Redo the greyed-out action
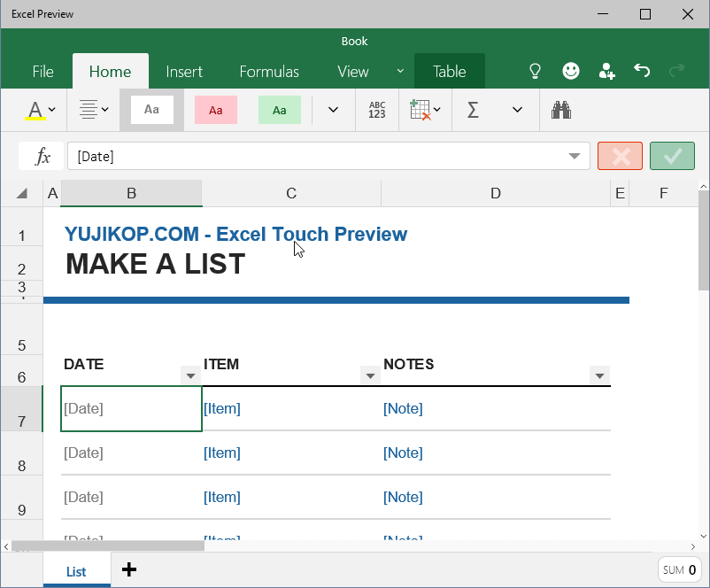Image resolution: width=710 pixels, height=588 pixels. coord(677,71)
